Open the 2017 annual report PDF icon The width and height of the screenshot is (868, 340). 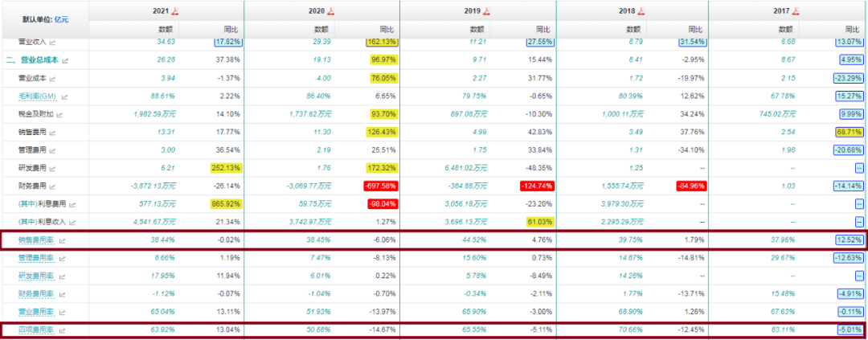[796, 10]
